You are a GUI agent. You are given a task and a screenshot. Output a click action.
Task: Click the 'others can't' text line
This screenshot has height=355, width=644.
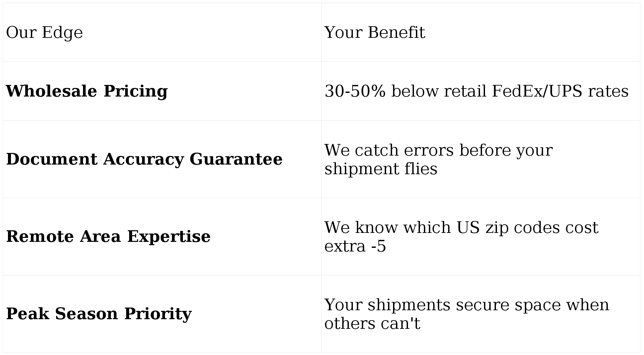tap(372, 323)
